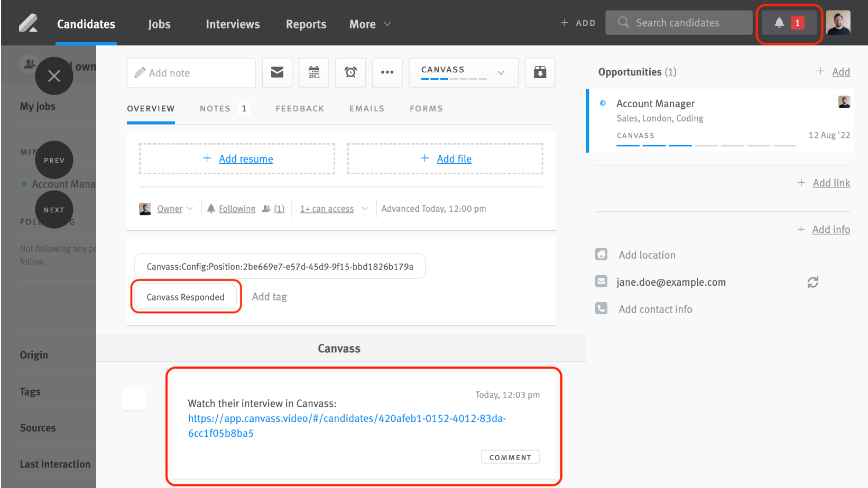Image resolution: width=868 pixels, height=488 pixels.
Task: Click the alarm clock snooze icon
Action: click(x=350, y=72)
